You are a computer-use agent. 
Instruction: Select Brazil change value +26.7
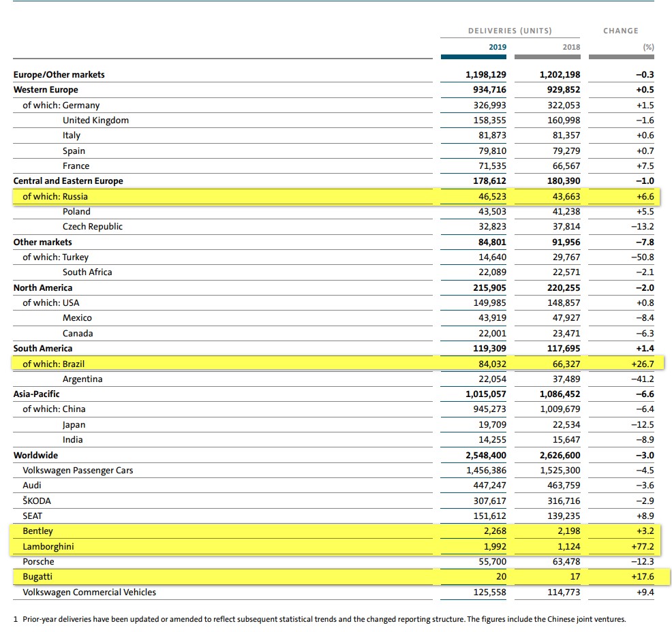tap(643, 364)
